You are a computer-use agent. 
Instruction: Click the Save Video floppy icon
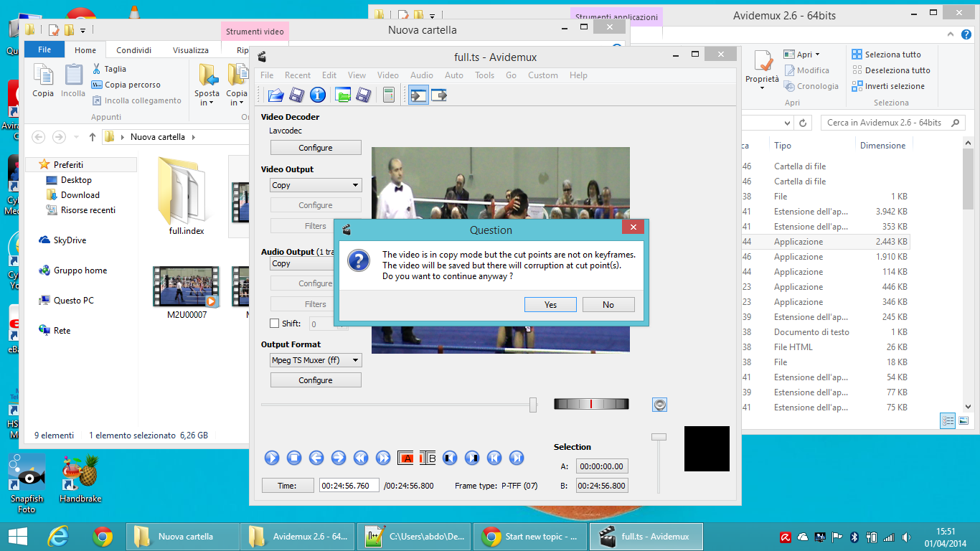(x=297, y=95)
